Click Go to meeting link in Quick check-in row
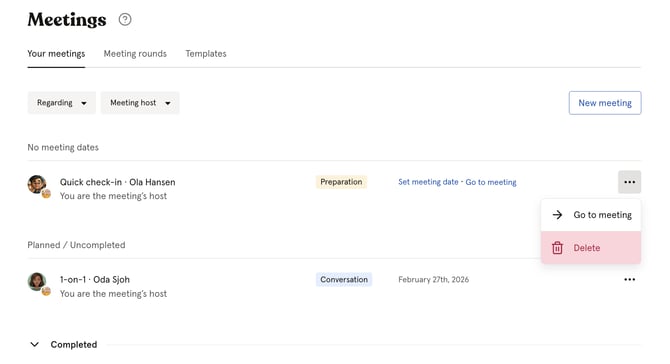This screenshot has height=364, width=670. click(491, 182)
